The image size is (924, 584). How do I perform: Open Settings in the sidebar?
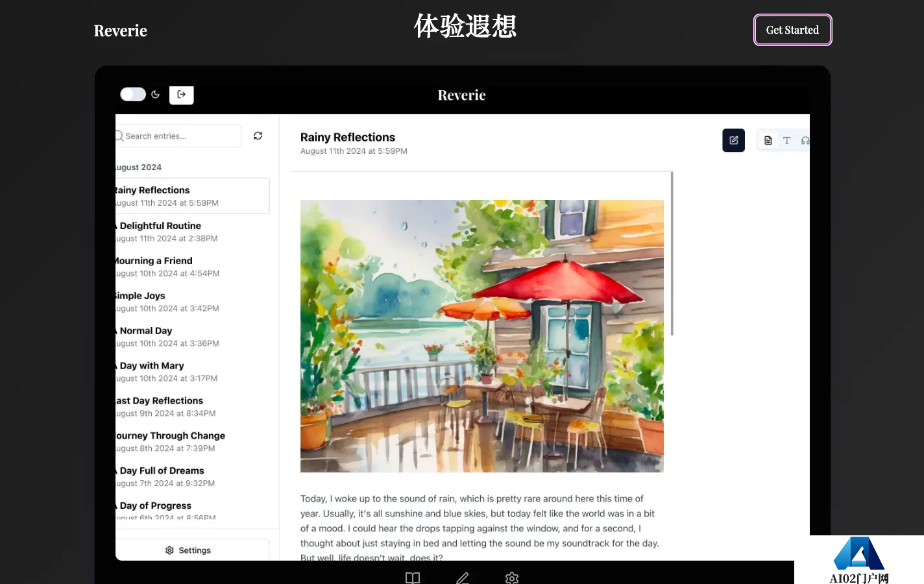pos(188,550)
